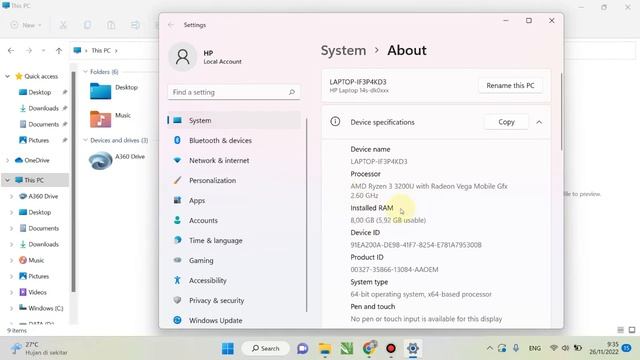Show hidden tray icons
Screen dimensions: 640x360
(489, 348)
